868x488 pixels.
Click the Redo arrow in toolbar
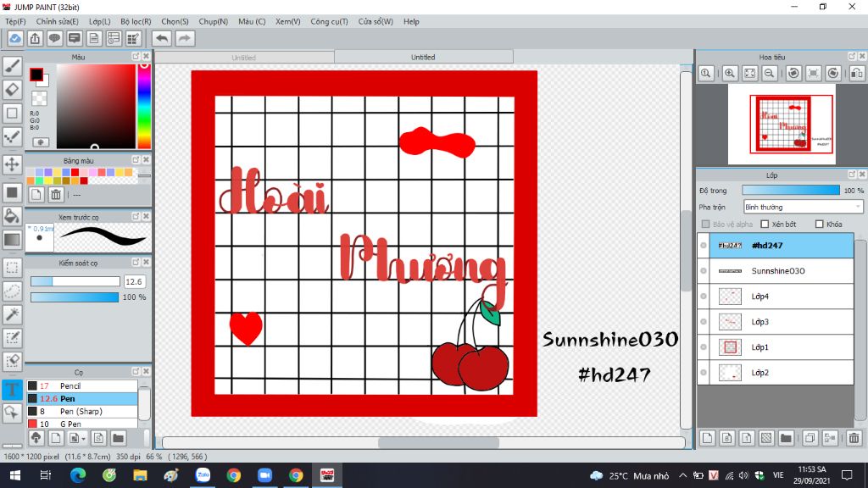click(185, 38)
